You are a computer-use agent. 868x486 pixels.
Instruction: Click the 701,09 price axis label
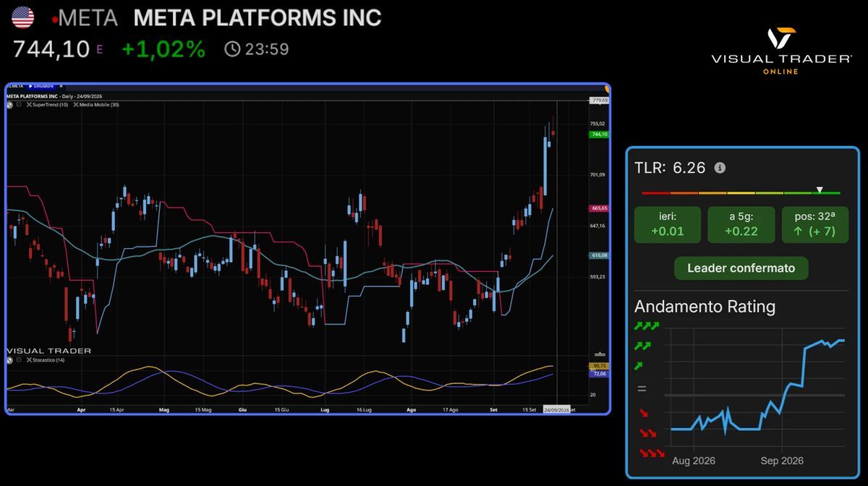pos(597,174)
